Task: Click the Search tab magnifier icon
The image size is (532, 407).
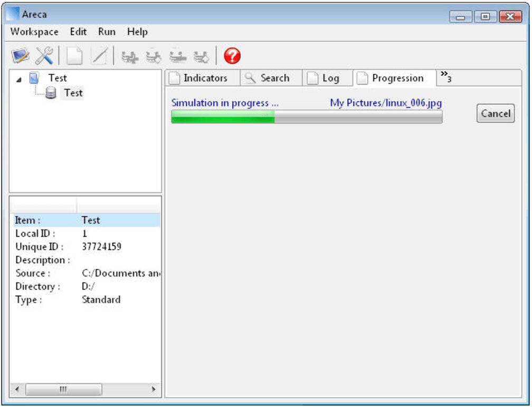Action: click(x=250, y=78)
